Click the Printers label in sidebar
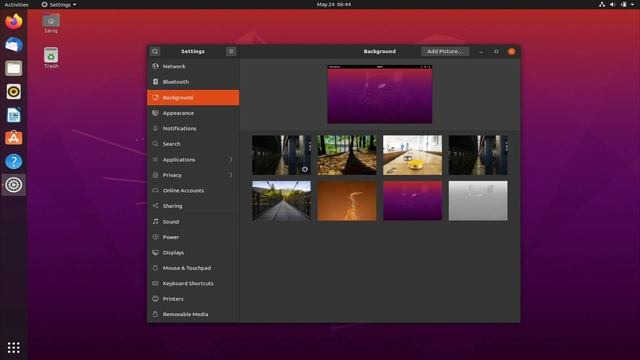640x360 pixels. 173,299
